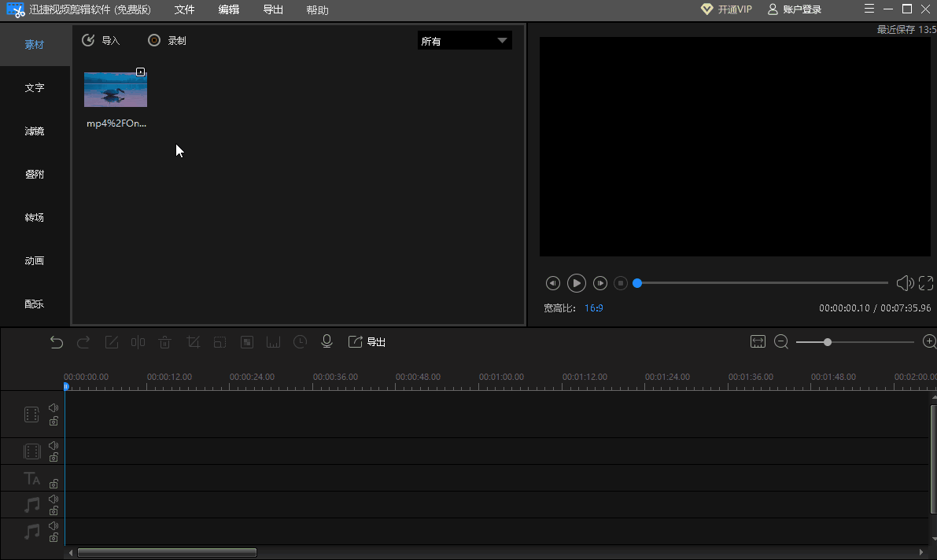Image resolution: width=937 pixels, height=560 pixels.
Task: Adjust the timeline zoom slider handle
Action: [x=827, y=342]
